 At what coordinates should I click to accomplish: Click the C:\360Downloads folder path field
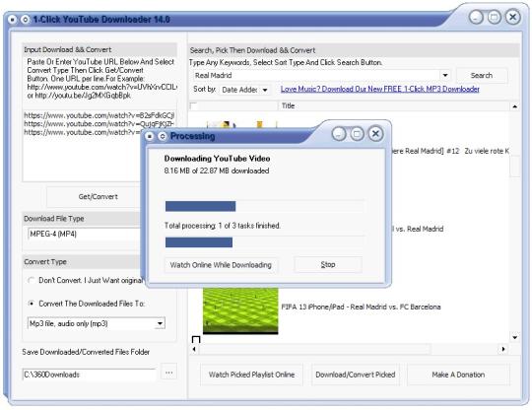pyautogui.click(x=89, y=375)
